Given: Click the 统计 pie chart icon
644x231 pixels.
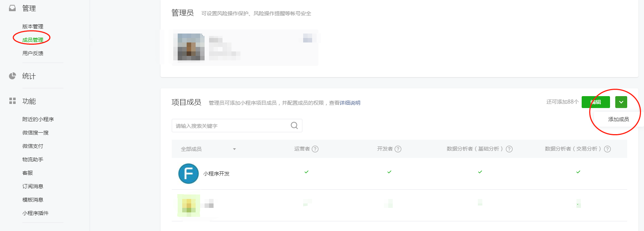Looking at the screenshot, I should [12, 76].
